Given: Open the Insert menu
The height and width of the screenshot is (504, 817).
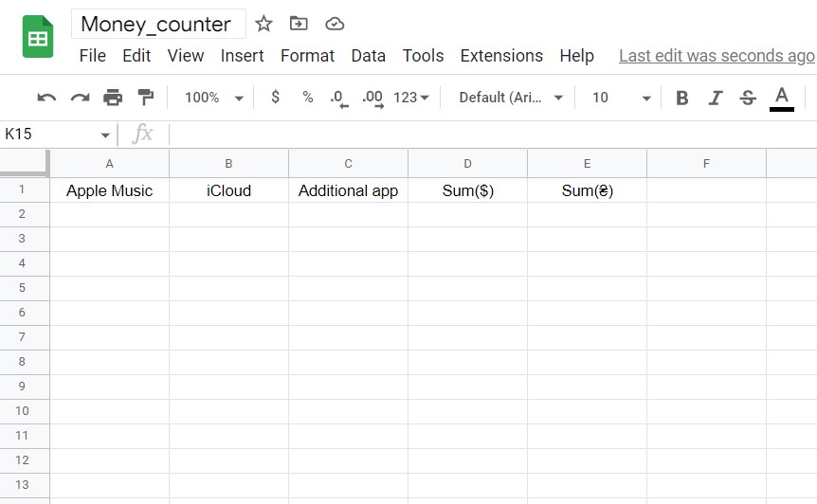Looking at the screenshot, I should point(242,56).
